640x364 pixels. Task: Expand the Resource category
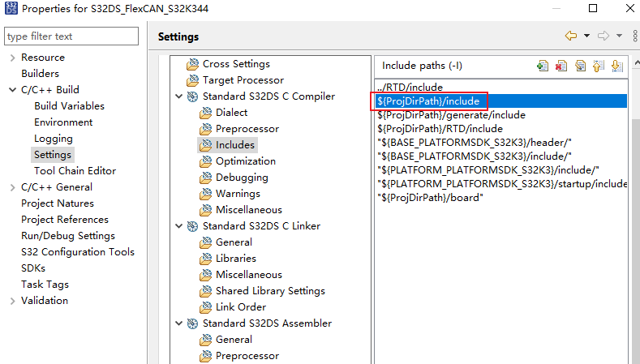coord(13,58)
